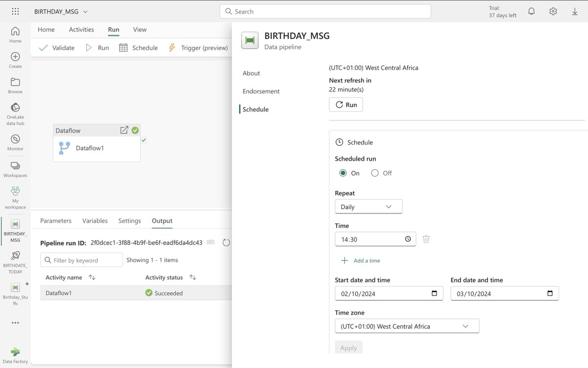
Task: Open the Data Factory experience switcher
Action: 15,356
